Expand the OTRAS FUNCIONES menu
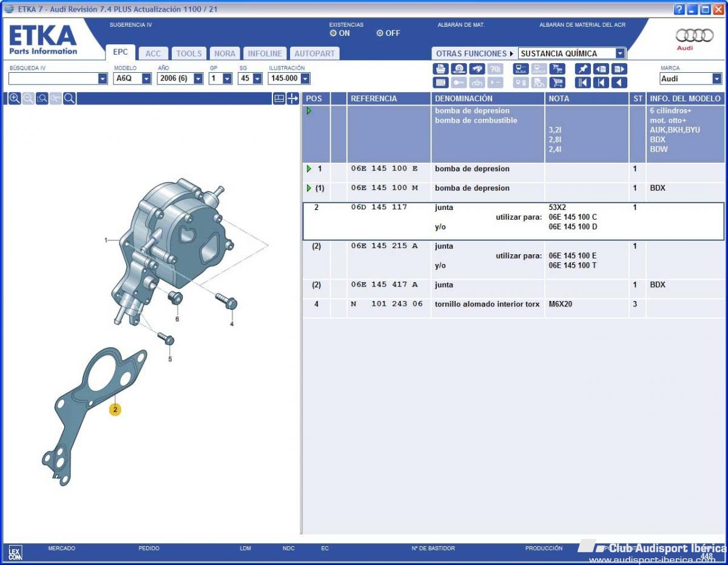 pos(474,53)
